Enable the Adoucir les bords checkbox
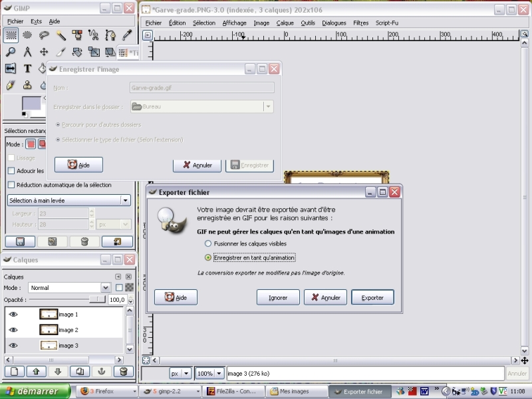Screen dimensions: 532x399 click(x=11, y=171)
